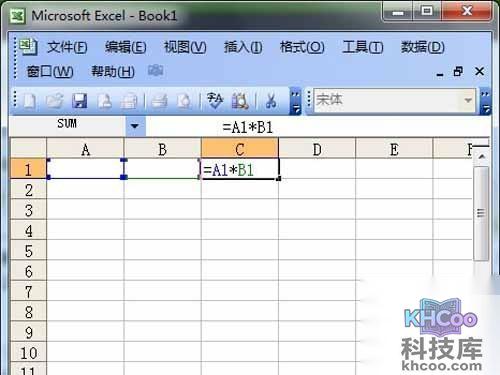The width and height of the screenshot is (500, 375).
Task: Click cell D1
Action: [317, 169]
